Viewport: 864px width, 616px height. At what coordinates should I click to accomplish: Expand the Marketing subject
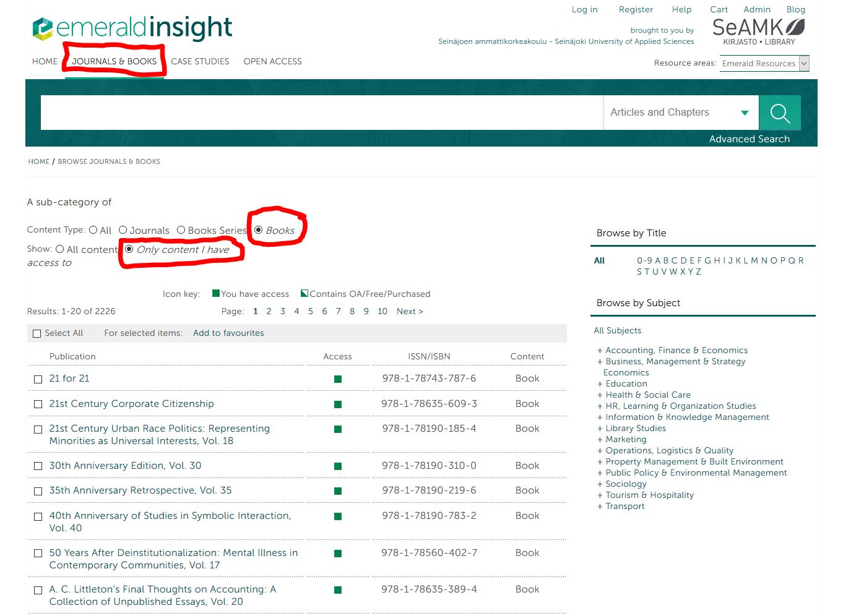coord(600,440)
